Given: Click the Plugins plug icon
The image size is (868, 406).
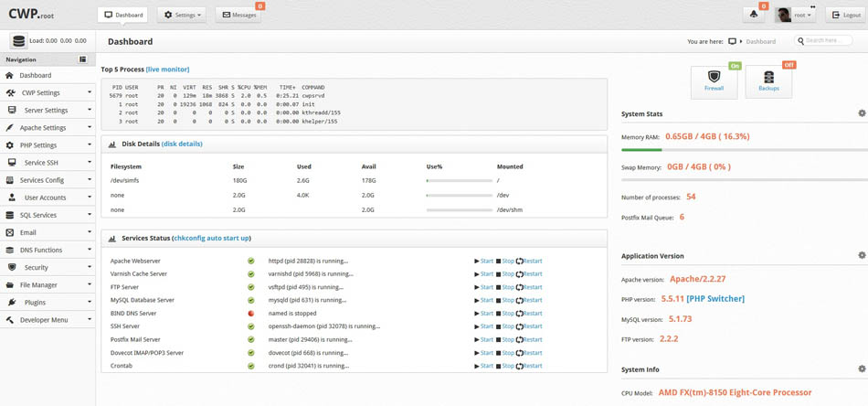Looking at the screenshot, I should click(12, 303).
